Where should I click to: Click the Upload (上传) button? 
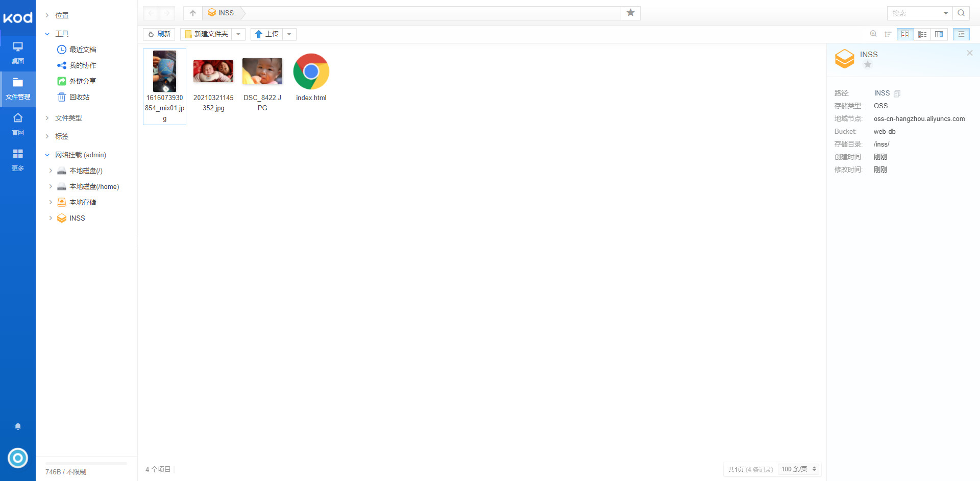pos(267,34)
